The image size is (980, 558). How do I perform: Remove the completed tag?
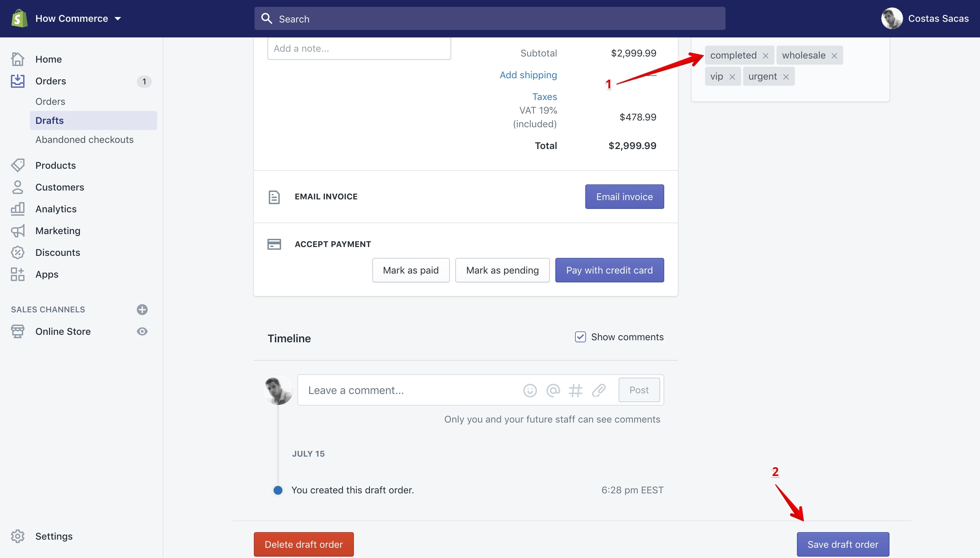[765, 56]
